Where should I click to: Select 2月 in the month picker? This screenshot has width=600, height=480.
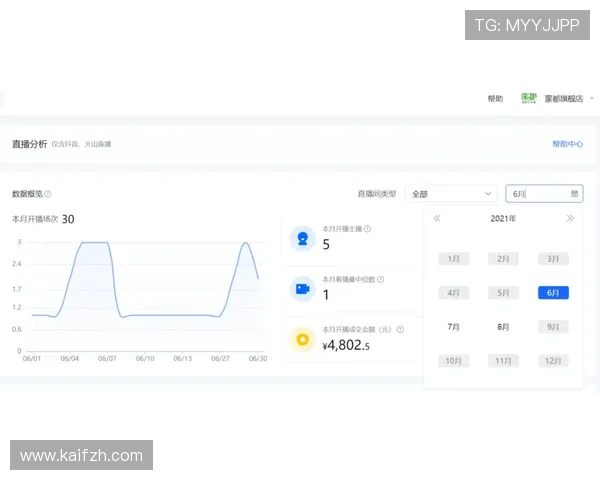pos(503,259)
